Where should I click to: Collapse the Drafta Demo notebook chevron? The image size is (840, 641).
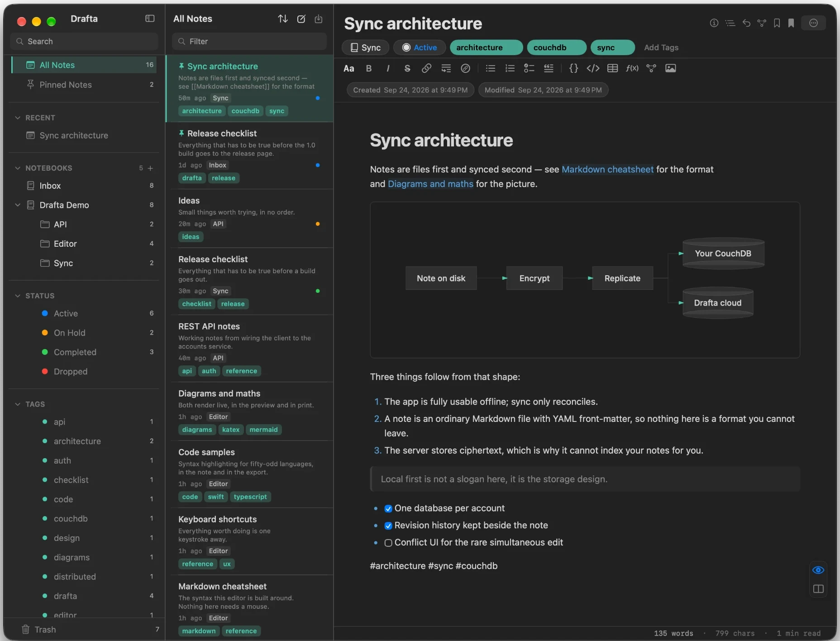[18, 205]
